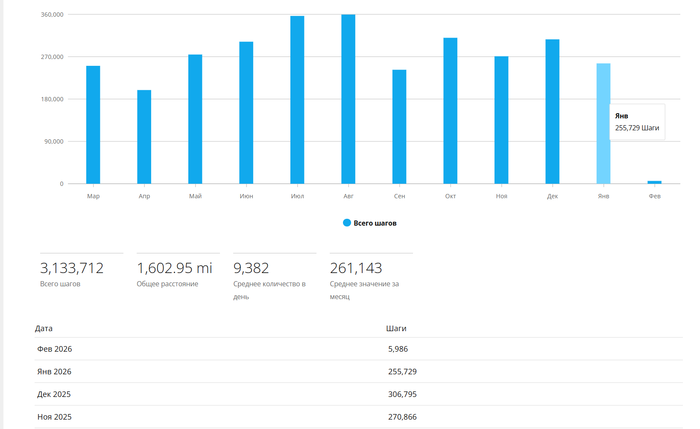Select the Окт steps bar
The image size is (700, 429).
(450, 111)
